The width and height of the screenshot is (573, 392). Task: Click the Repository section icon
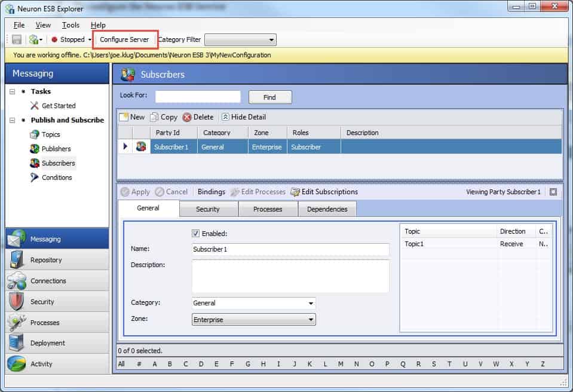(17, 260)
